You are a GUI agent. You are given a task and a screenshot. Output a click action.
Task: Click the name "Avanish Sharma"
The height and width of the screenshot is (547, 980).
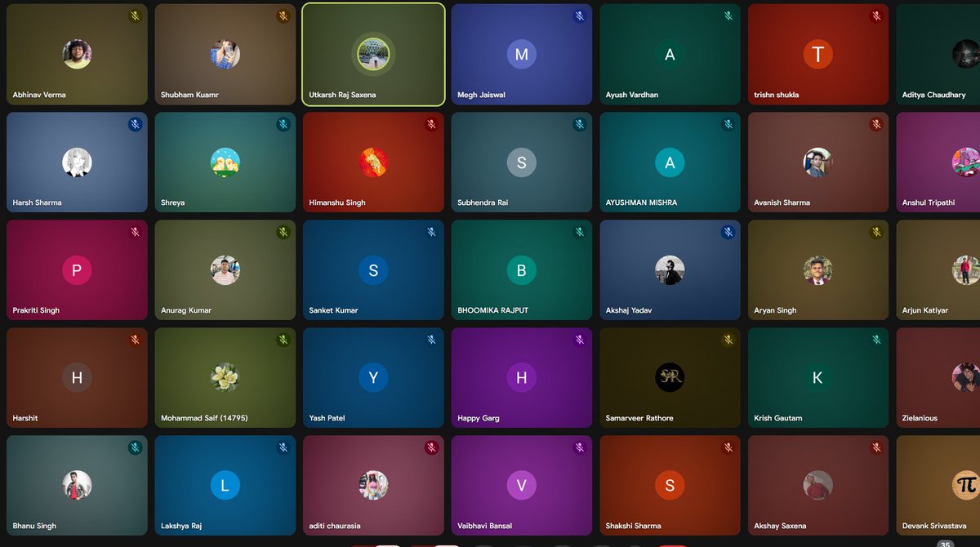coord(782,202)
